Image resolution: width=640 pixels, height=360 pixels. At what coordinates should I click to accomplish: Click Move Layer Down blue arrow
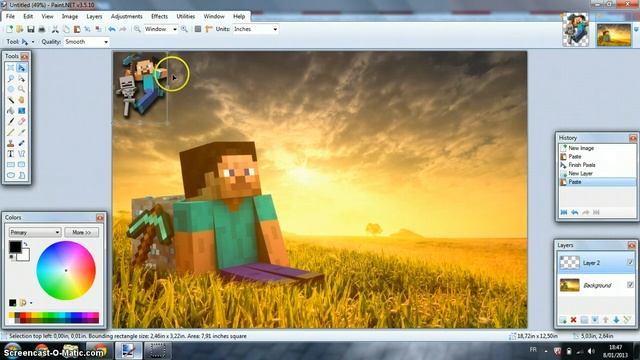click(x=616, y=320)
